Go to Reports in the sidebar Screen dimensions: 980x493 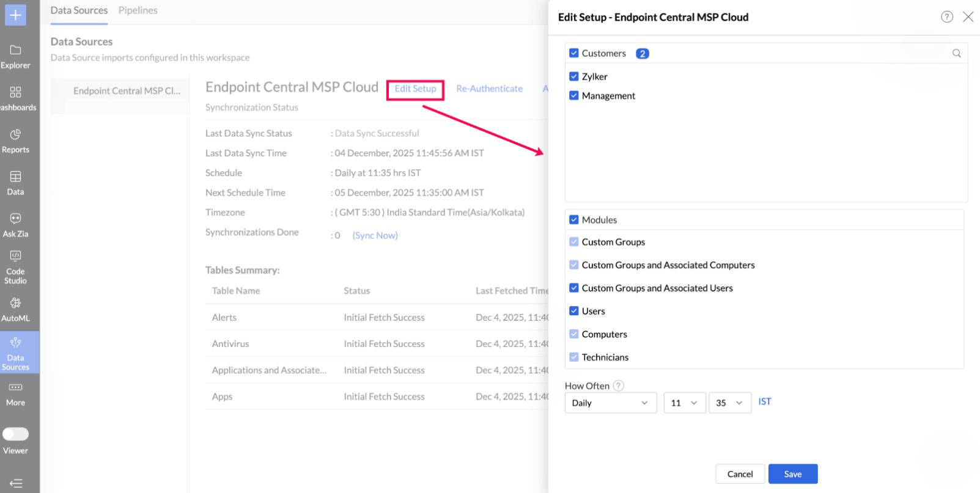tap(15, 141)
